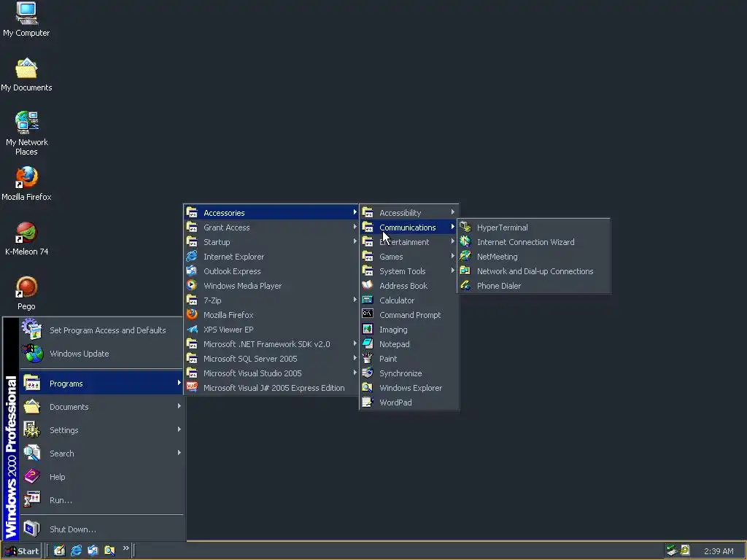Click the Windows Media Player icon

(192, 285)
